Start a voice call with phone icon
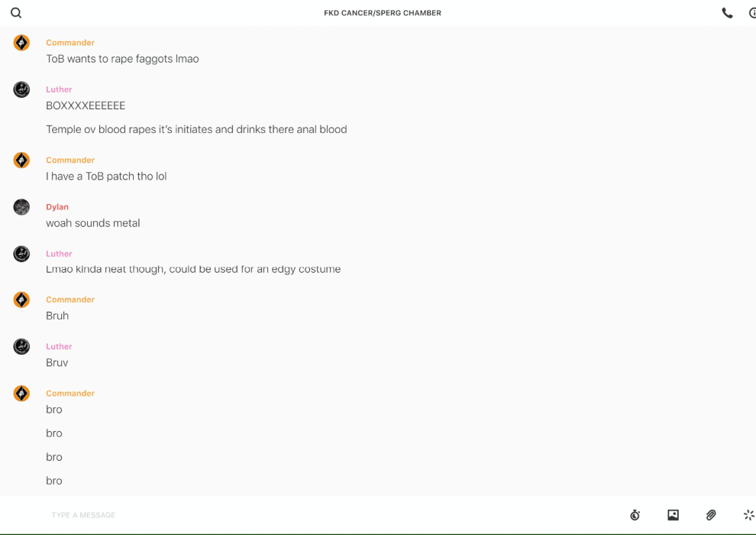The height and width of the screenshot is (535, 756). click(x=727, y=13)
